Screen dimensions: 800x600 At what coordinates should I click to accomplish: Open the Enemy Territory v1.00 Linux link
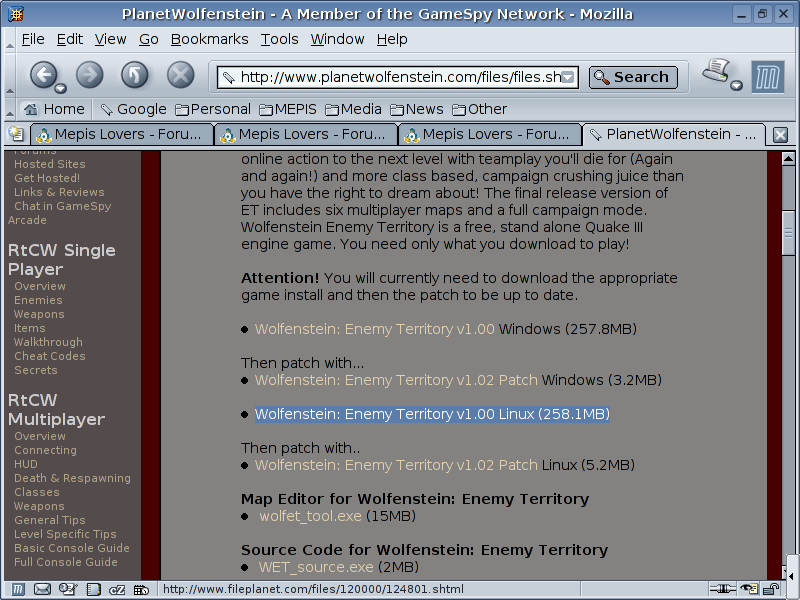point(432,414)
